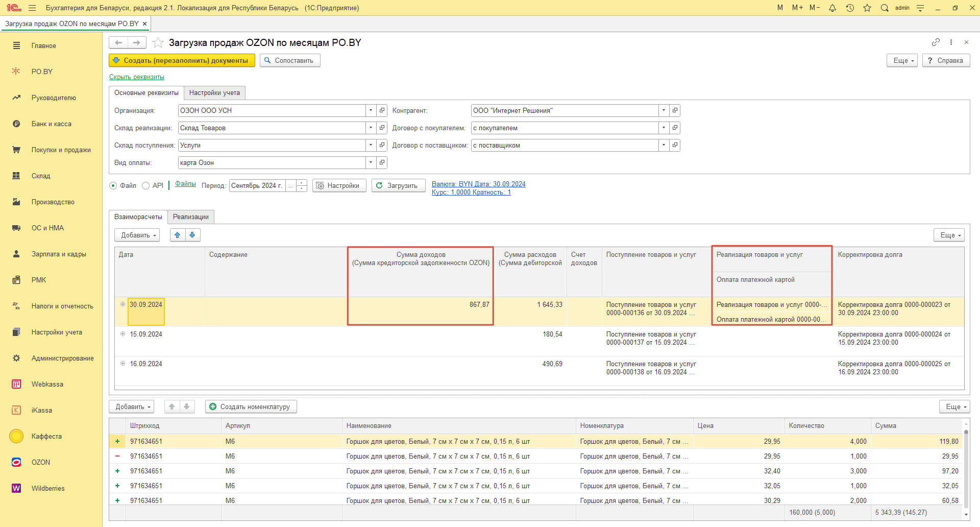Expand the 30.09.2024 row
This screenshot has width=980, height=527.
[x=122, y=304]
